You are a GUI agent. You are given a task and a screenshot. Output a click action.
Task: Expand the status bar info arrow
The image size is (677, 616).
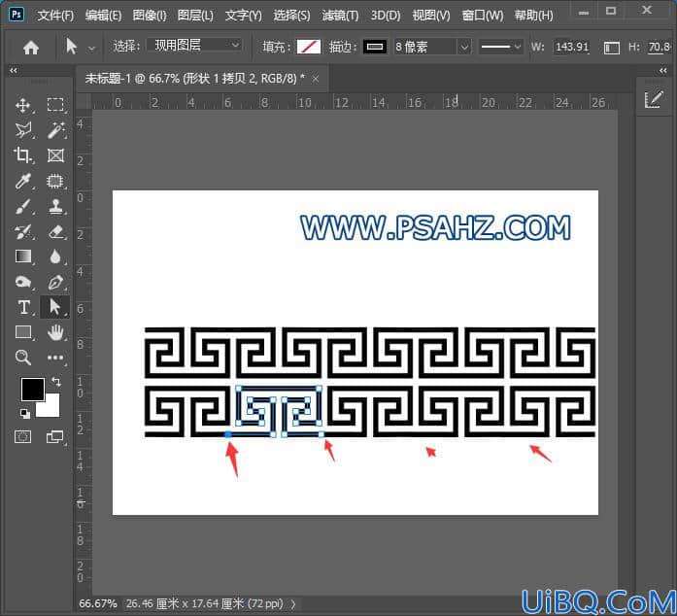[x=293, y=603]
